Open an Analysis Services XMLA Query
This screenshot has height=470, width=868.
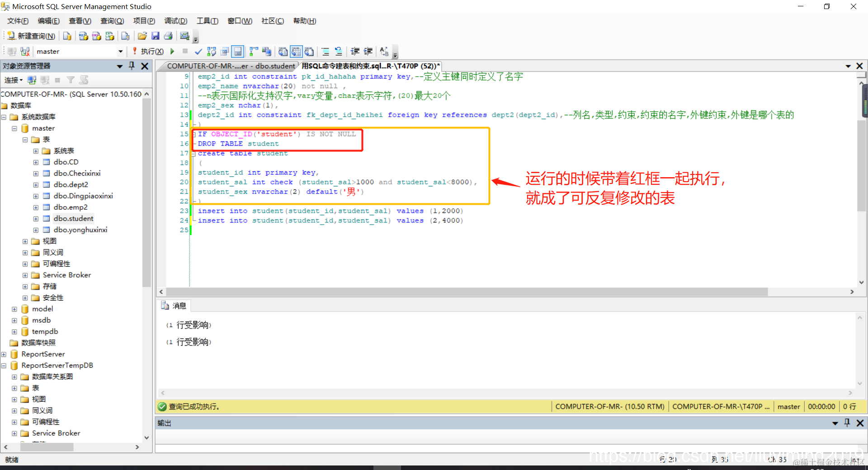109,36
